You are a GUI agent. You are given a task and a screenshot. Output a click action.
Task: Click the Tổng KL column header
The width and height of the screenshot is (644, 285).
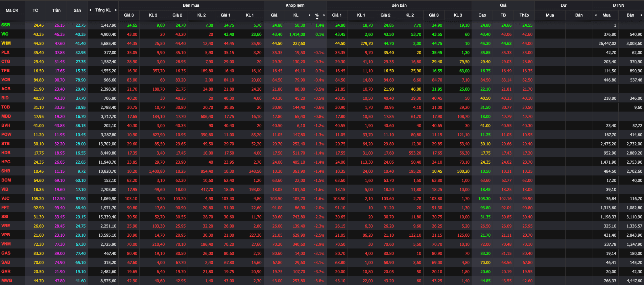[x=103, y=10]
